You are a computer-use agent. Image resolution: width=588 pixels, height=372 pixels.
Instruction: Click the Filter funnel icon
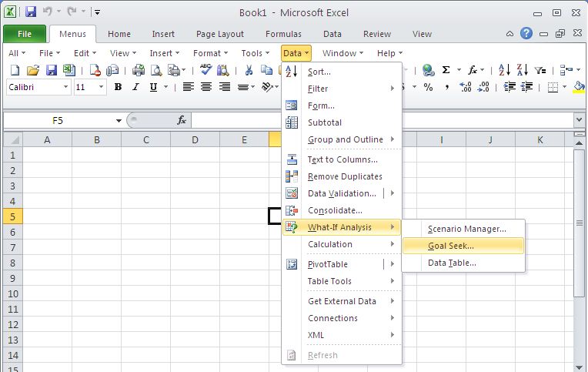pos(540,70)
